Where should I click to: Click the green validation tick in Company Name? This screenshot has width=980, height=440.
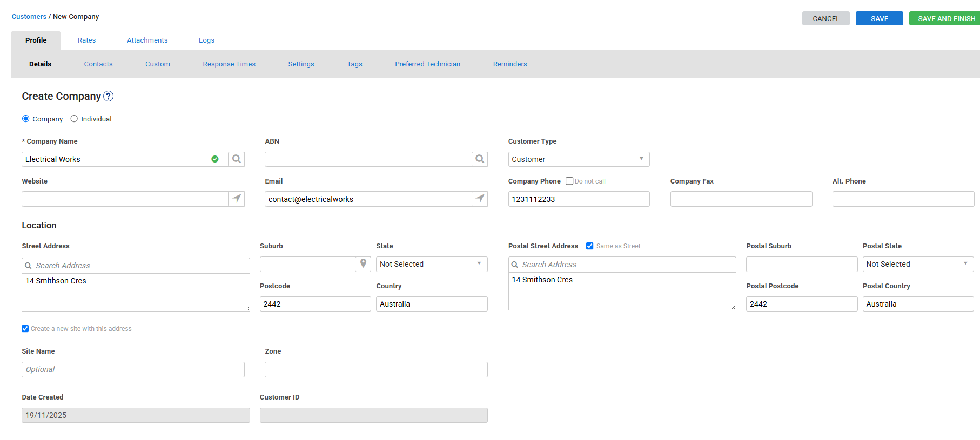[x=215, y=159]
